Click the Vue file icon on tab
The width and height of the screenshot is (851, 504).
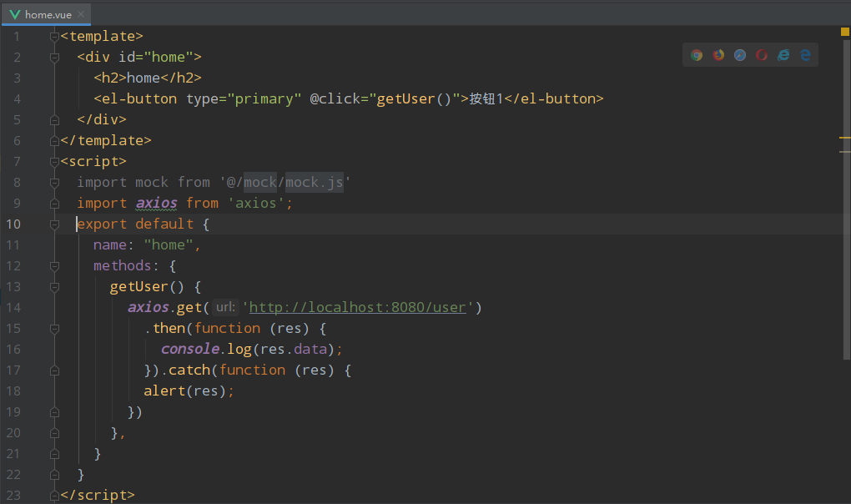[x=15, y=15]
